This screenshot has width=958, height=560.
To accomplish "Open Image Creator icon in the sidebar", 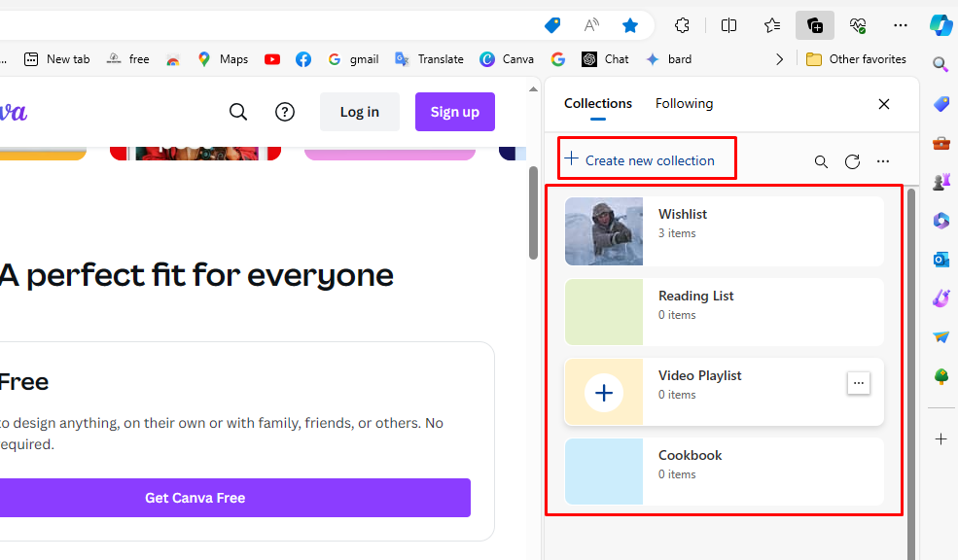I will click(940, 297).
